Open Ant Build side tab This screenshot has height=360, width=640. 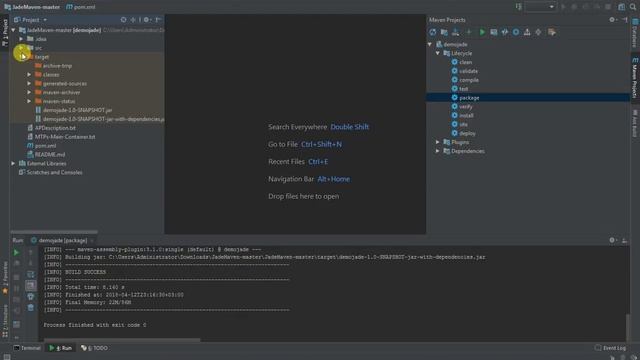tap(635, 123)
